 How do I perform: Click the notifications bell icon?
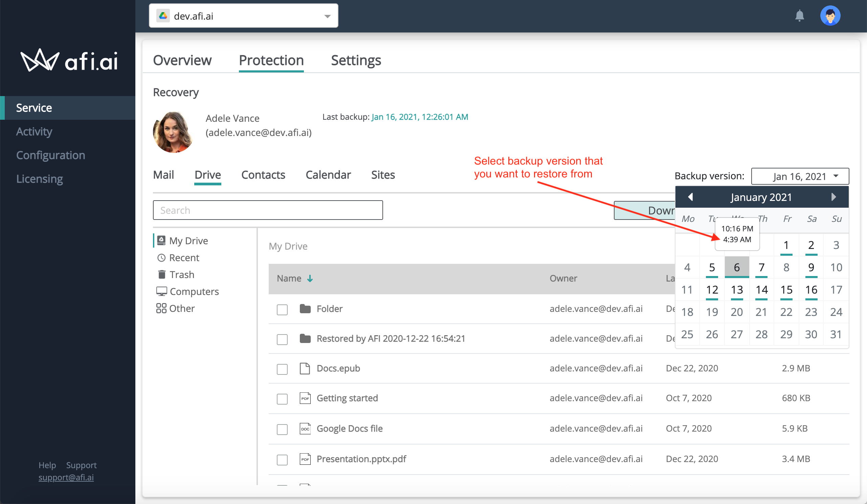pos(799,16)
